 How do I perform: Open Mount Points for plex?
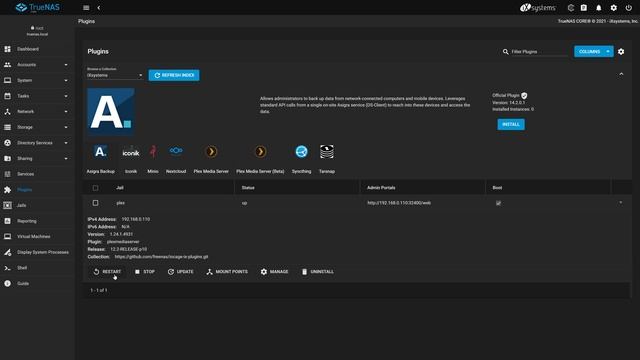(x=227, y=271)
